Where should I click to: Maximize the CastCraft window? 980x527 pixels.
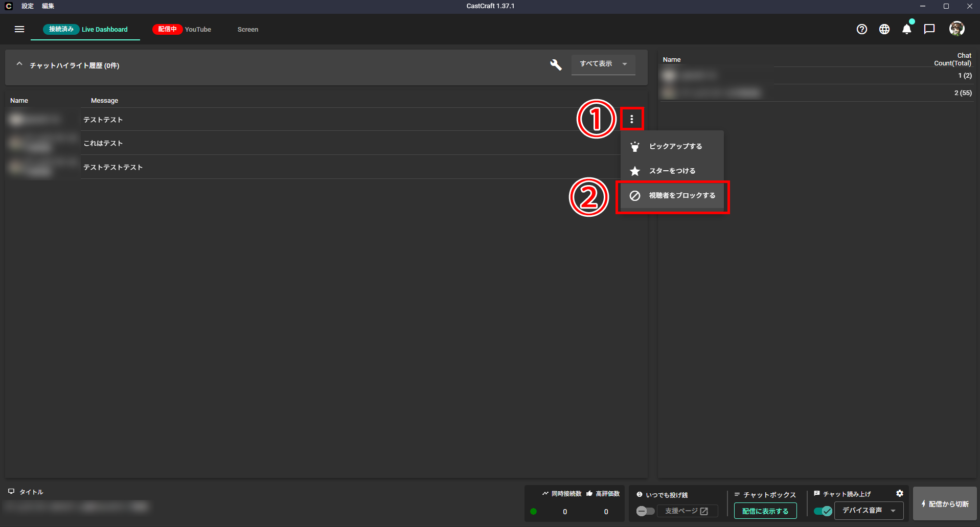946,6
